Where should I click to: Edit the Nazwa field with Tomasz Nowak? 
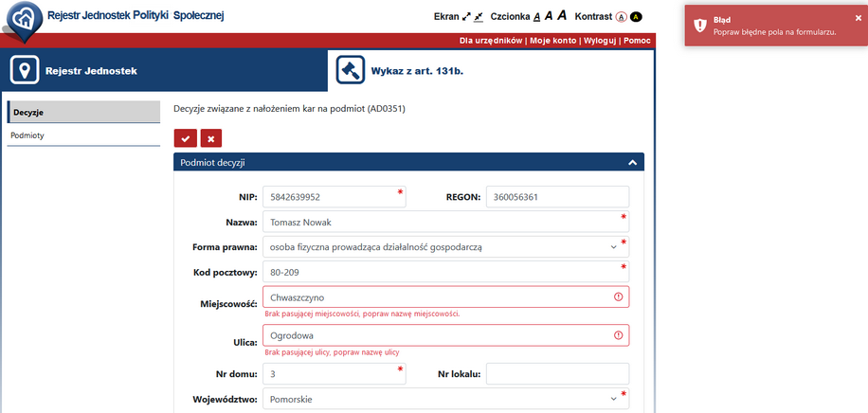(446, 222)
